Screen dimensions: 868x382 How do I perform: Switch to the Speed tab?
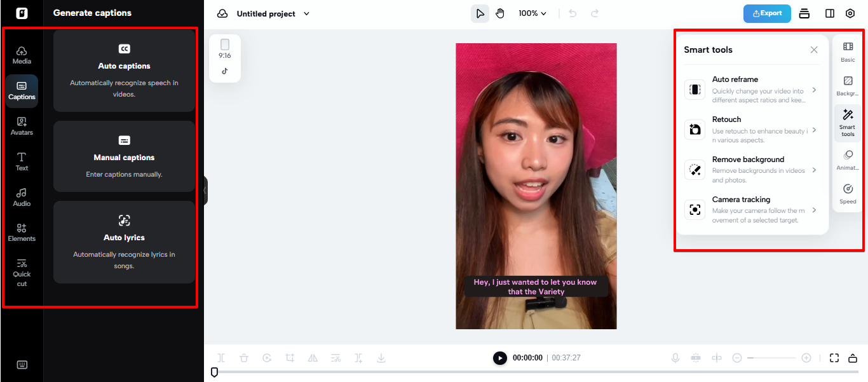(847, 193)
